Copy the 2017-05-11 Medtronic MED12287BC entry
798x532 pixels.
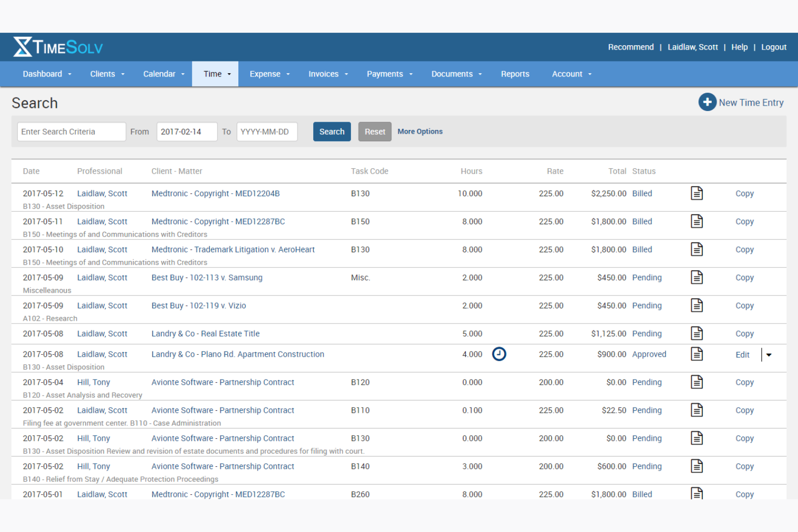coord(745,222)
